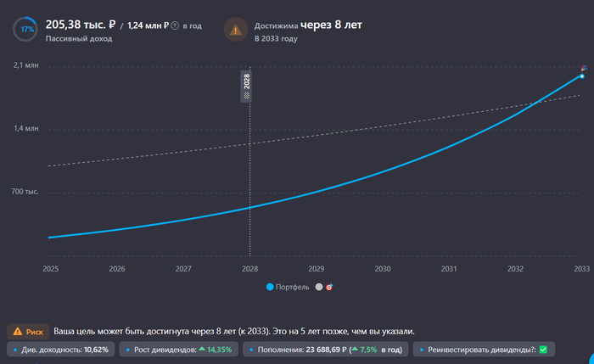Click the 17% progress ring icon
This screenshot has width=594, height=364.
coord(28,29)
